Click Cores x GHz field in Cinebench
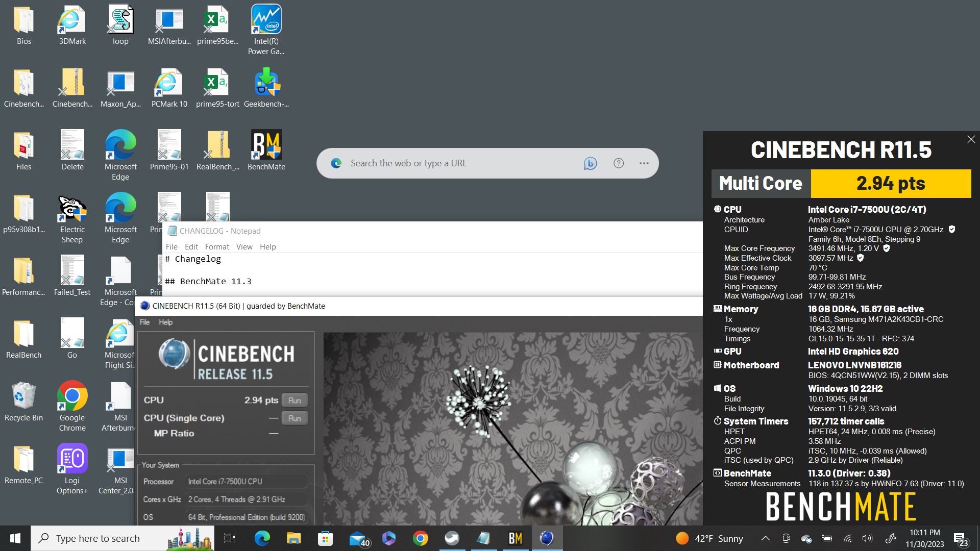Screen dimensions: 980x551 coord(247,499)
